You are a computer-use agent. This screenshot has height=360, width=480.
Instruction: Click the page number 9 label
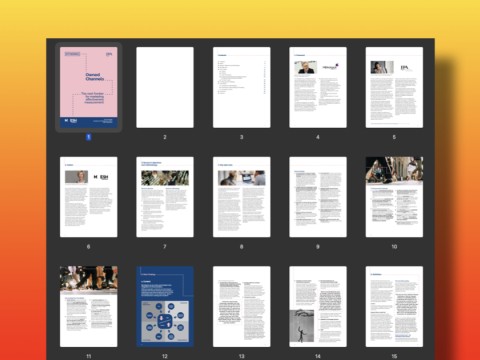(x=318, y=247)
